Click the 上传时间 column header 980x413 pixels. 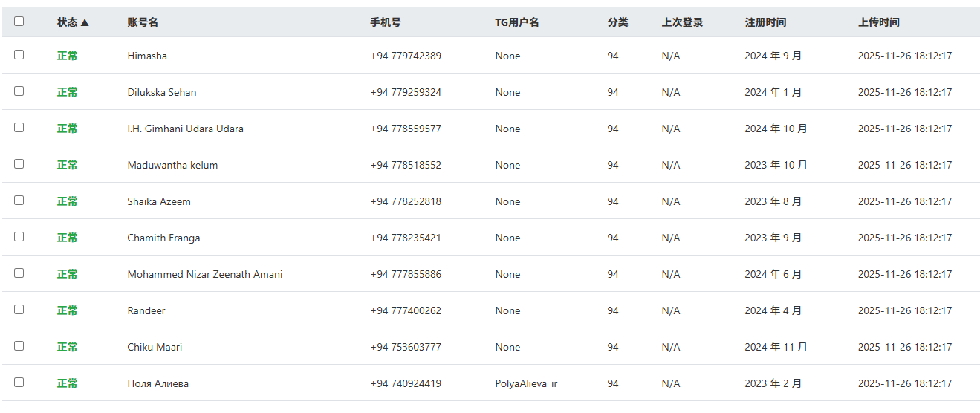(x=878, y=22)
